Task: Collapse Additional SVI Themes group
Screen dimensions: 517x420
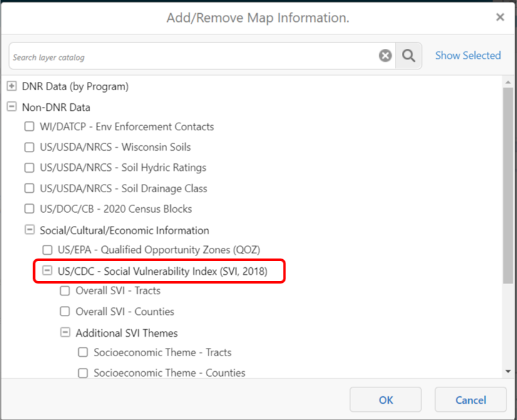Action: tap(65, 332)
